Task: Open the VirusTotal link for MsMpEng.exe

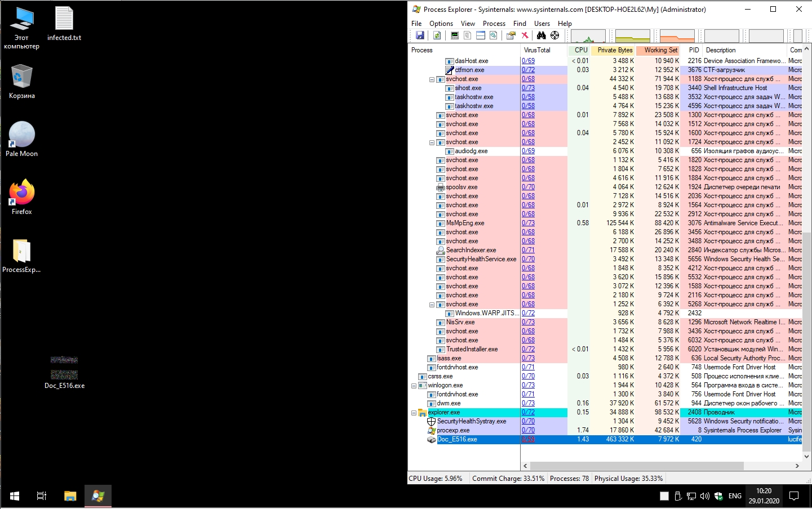Action: (528, 223)
